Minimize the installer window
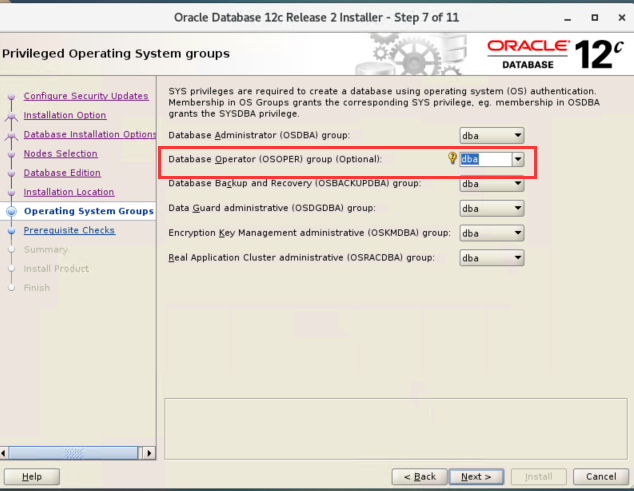Viewport: 634px width, 491px height. tap(568, 18)
